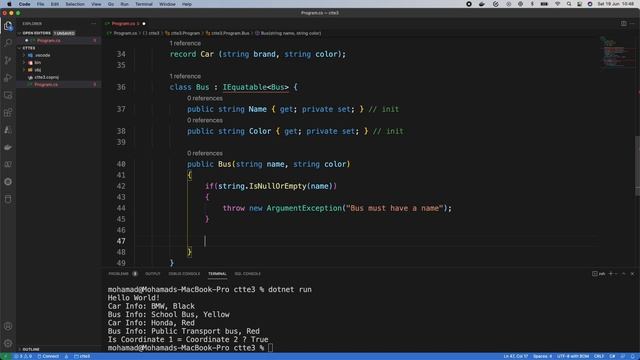The height and width of the screenshot is (360, 640).
Task: Open the Go menu
Action: [x=111, y=4]
